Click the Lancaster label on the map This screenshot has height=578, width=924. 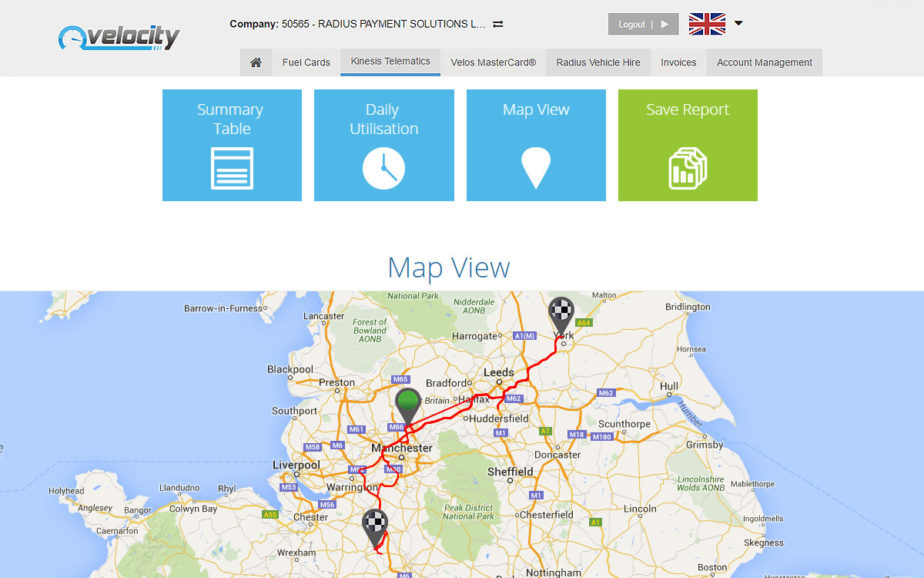(x=323, y=316)
